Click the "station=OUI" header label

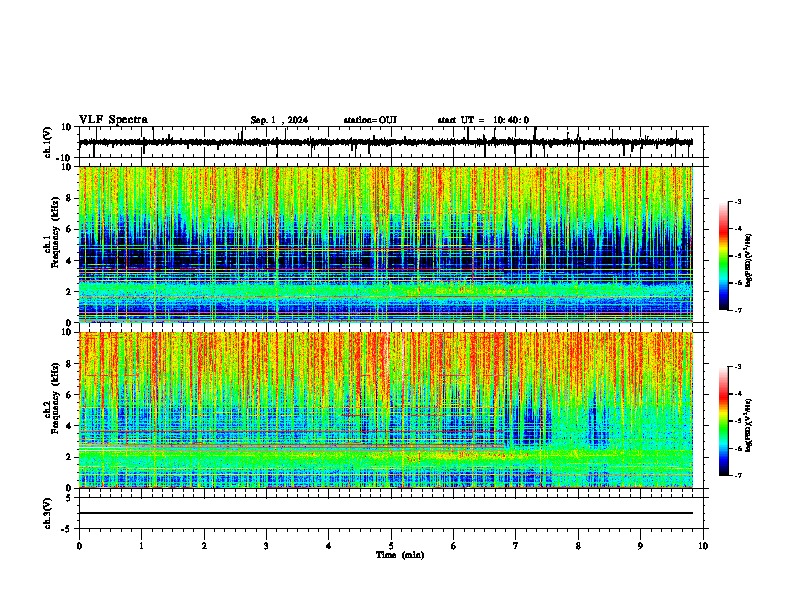coord(370,120)
